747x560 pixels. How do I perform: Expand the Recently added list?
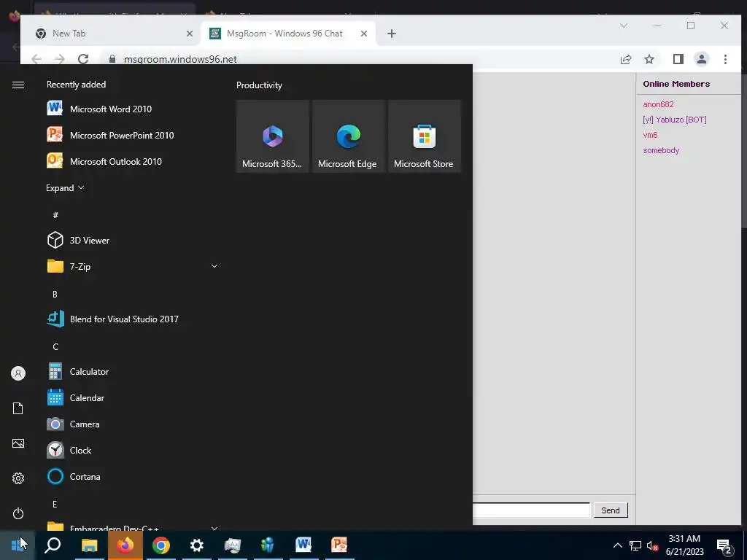pos(65,188)
